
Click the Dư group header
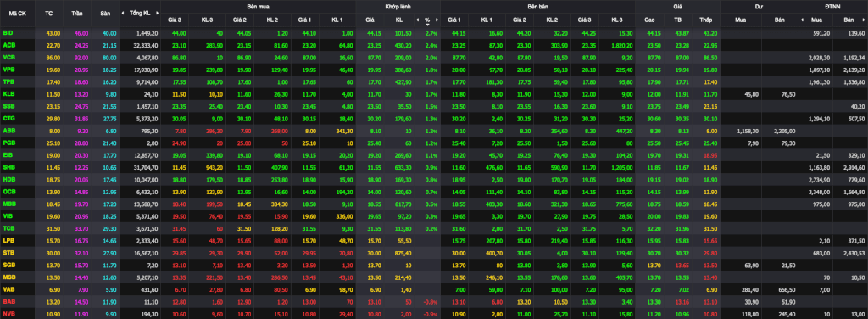(x=759, y=6)
